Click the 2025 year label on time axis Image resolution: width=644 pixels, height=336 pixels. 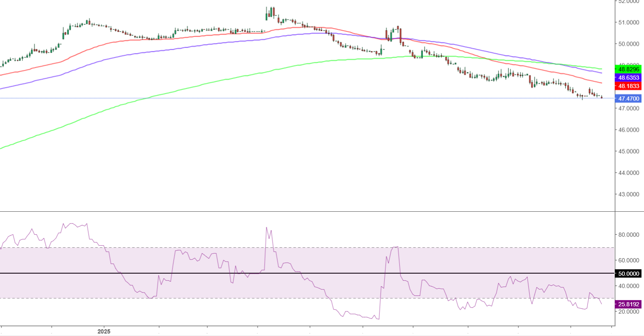click(104, 331)
